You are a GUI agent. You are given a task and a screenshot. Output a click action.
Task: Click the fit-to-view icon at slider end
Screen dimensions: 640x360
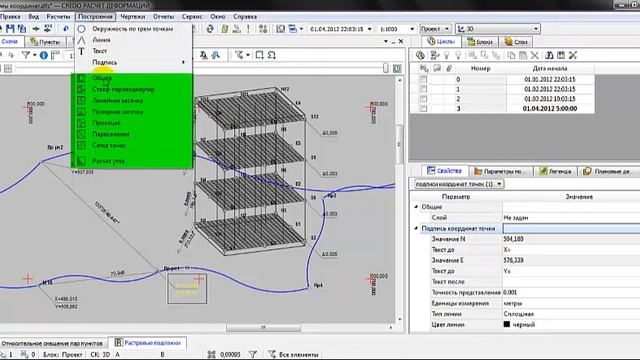click(397, 69)
